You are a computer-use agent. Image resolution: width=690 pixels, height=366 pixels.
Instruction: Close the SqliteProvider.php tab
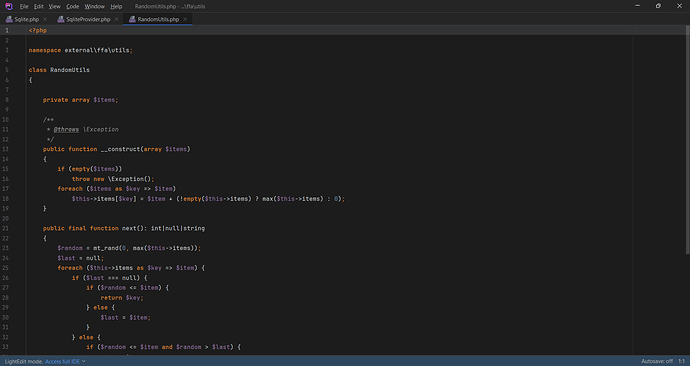[116, 19]
